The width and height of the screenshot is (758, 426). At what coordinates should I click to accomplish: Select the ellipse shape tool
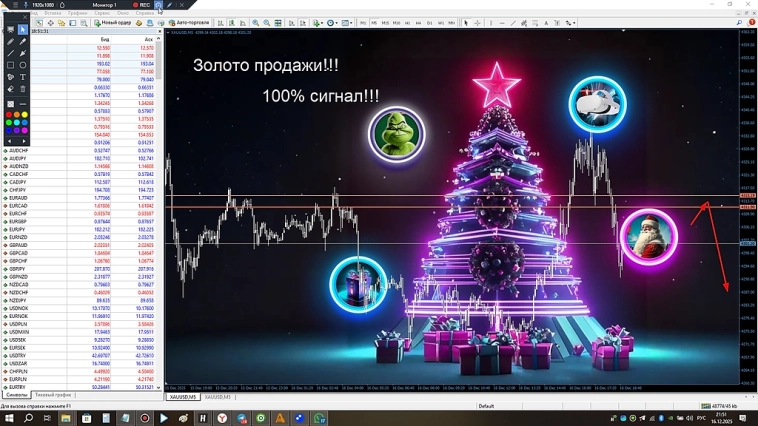coord(23,65)
